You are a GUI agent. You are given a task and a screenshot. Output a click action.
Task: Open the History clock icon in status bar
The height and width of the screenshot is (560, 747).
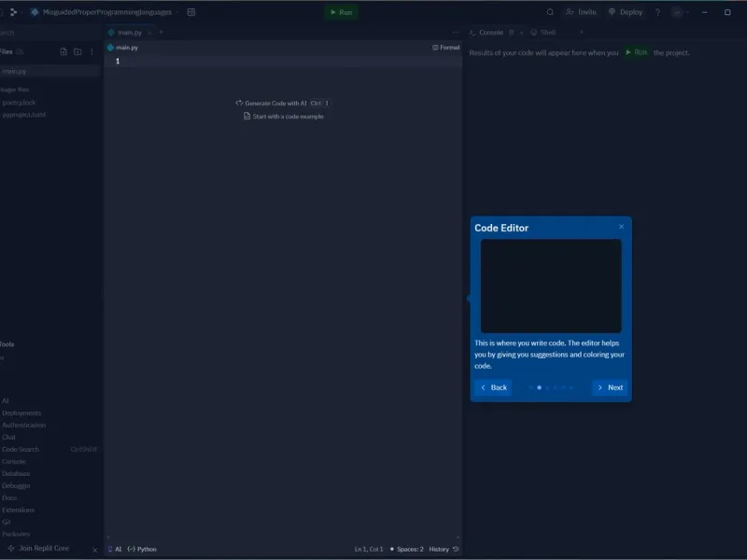tap(456, 549)
